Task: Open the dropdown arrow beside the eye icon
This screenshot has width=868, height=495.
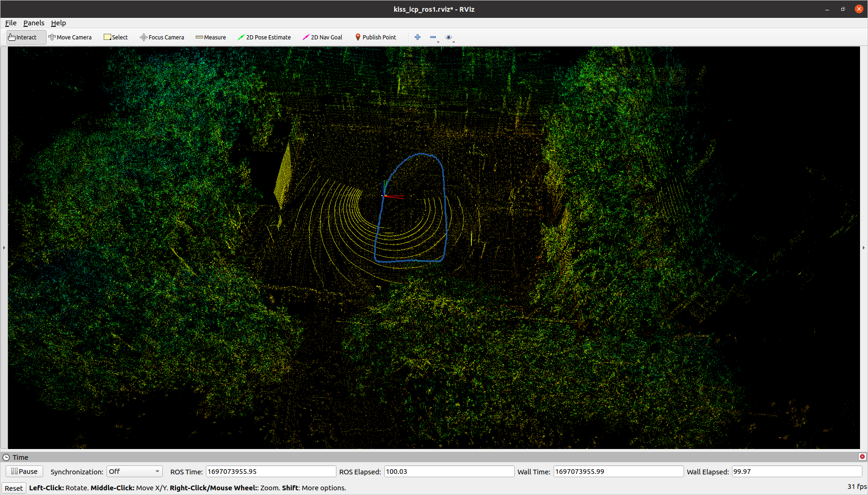Action: pyautogui.click(x=454, y=41)
